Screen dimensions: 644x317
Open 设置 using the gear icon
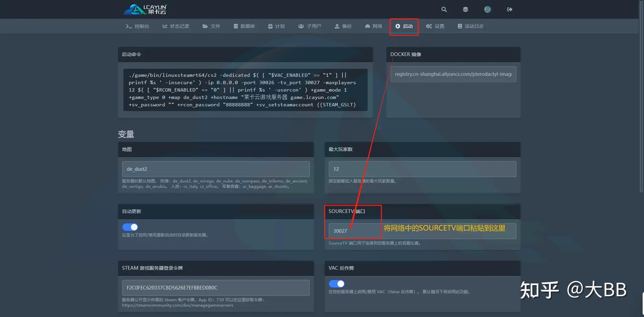coord(435,26)
